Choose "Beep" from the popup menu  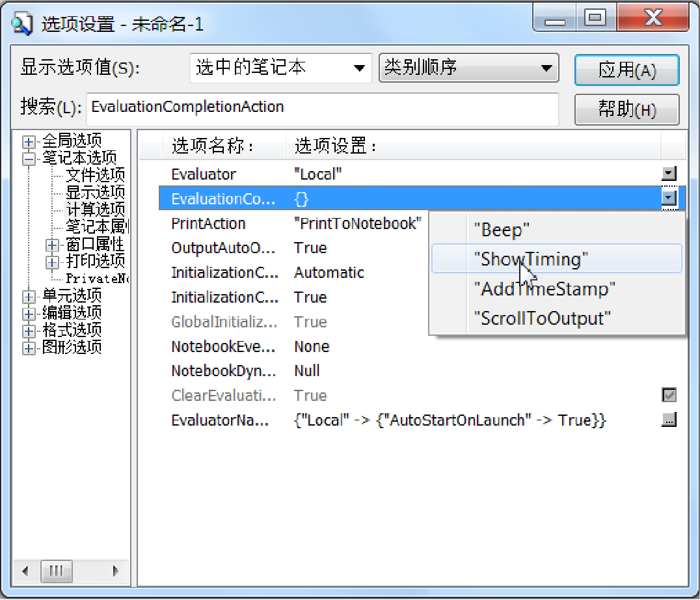(x=556, y=230)
